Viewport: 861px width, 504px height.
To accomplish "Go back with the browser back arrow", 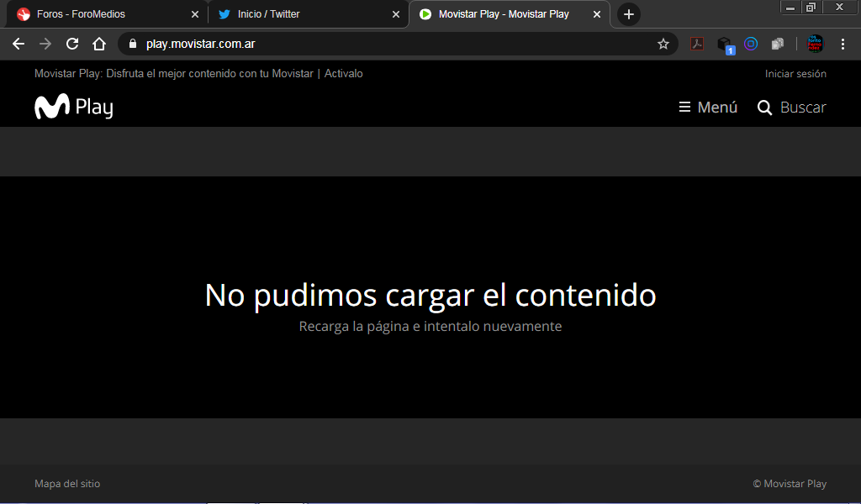I will coord(18,44).
